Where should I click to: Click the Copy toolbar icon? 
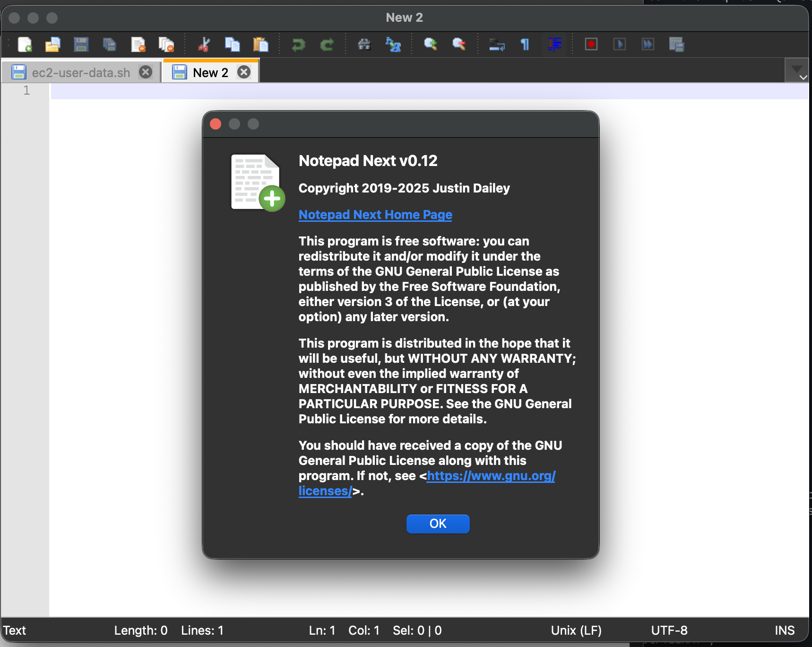click(x=232, y=44)
